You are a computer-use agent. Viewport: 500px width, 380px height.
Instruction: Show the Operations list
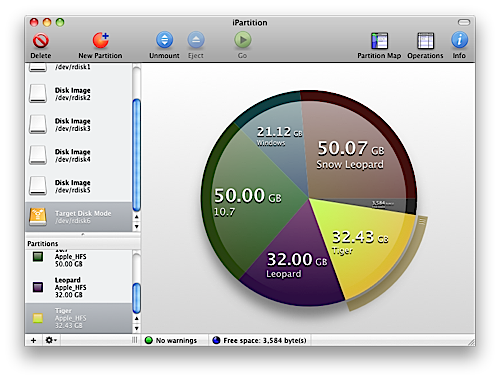(425, 41)
